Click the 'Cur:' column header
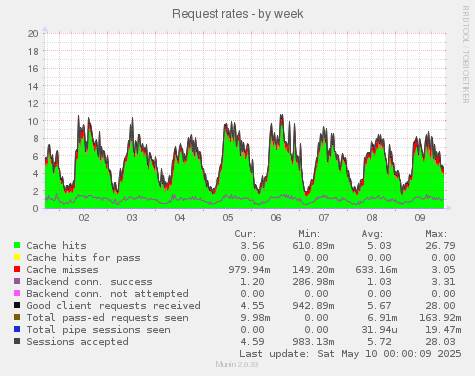Screen dimensions: 475x376 tap(245, 234)
